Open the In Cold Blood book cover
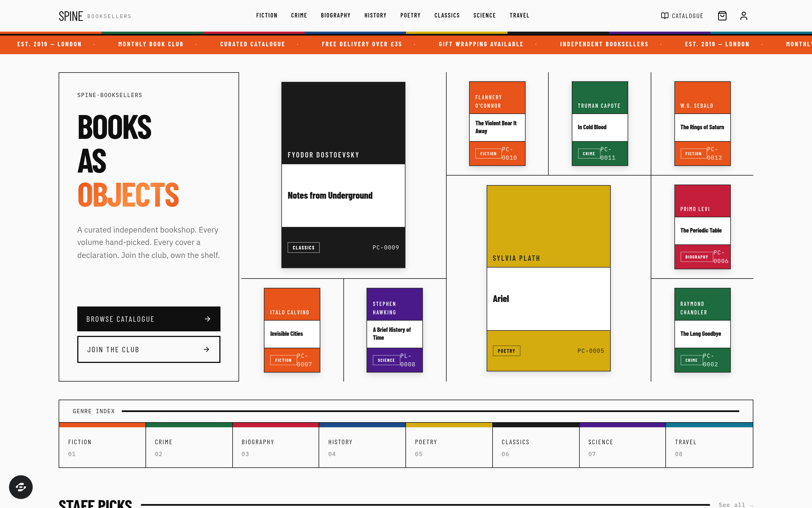Image resolution: width=812 pixels, height=508 pixels. [x=600, y=123]
